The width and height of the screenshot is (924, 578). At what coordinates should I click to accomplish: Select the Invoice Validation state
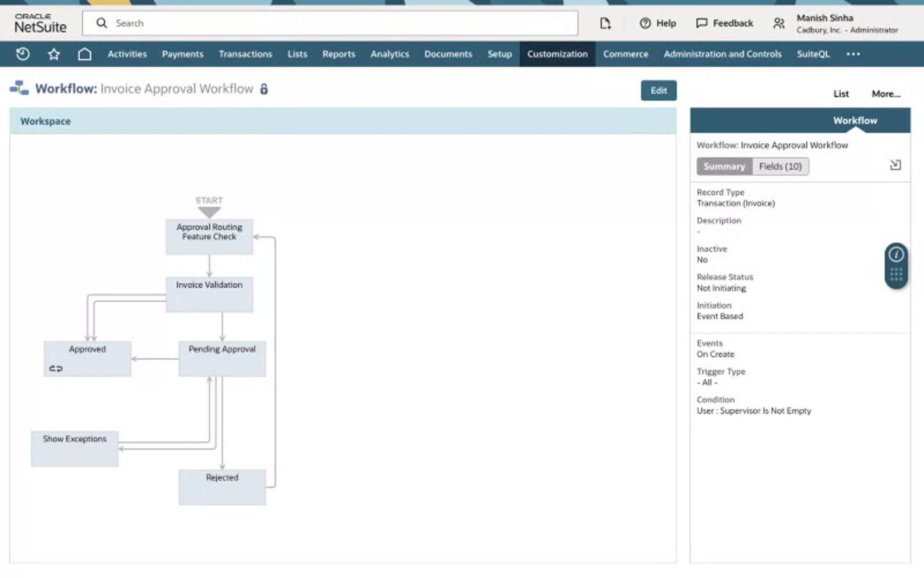209,294
